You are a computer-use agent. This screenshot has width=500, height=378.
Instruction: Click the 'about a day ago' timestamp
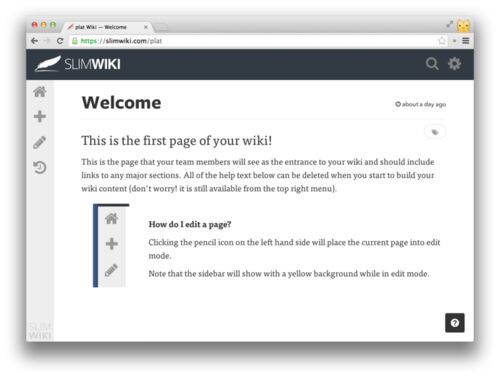coord(421,104)
